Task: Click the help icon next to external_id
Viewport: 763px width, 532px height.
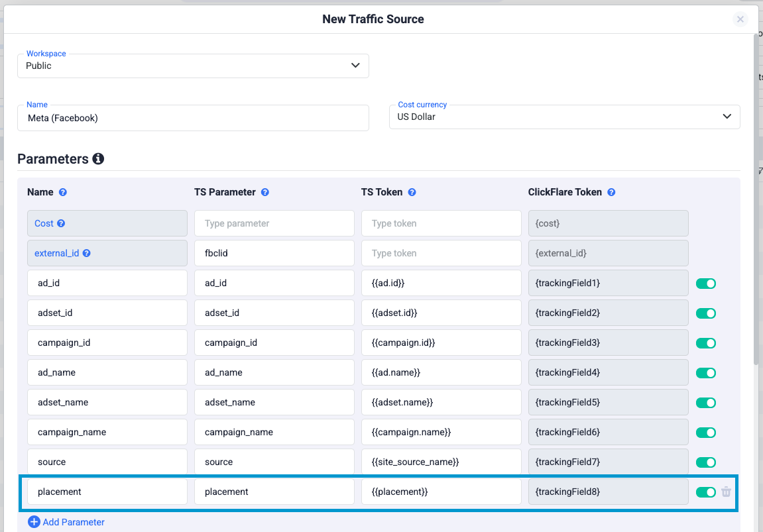Action: coord(86,253)
